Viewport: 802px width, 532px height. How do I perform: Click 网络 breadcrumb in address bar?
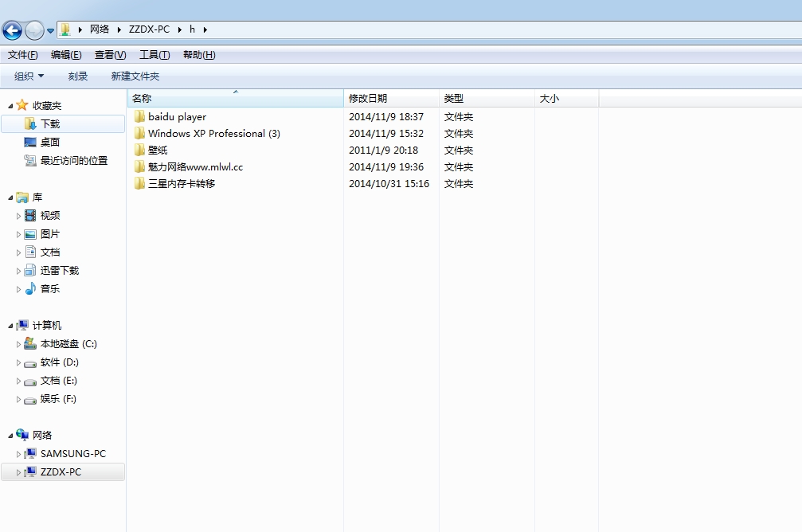tap(100, 29)
